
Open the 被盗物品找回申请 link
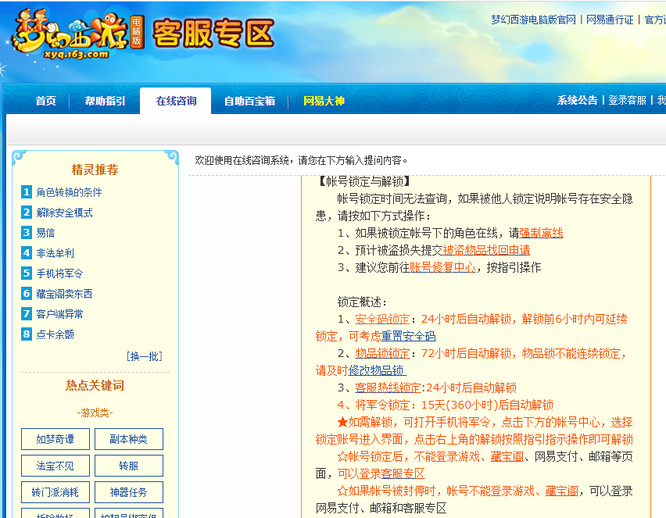click(x=486, y=251)
